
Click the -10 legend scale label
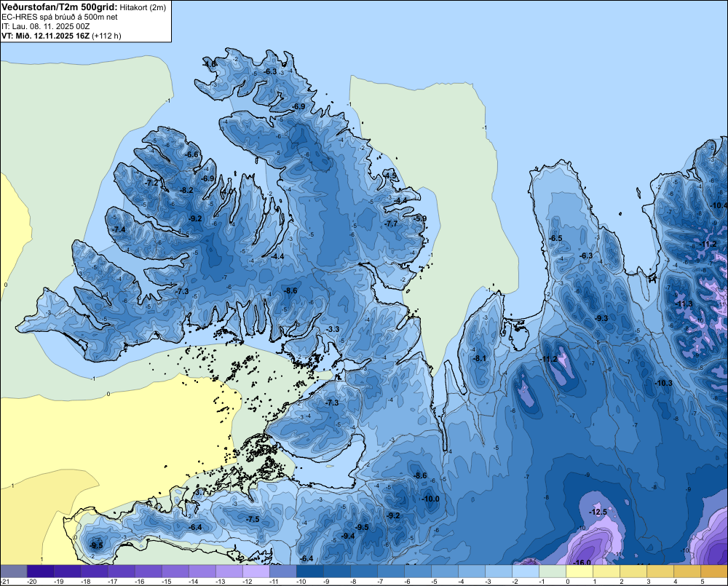click(x=301, y=582)
